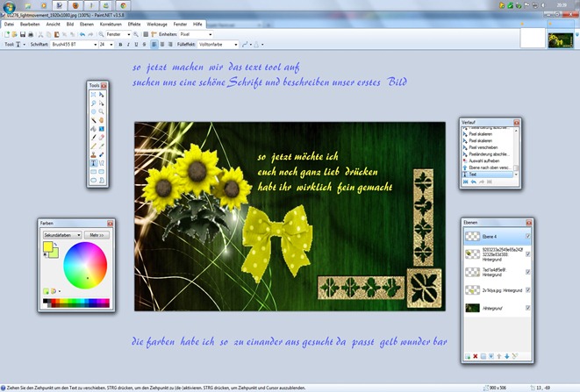Select the Ellipse shape tool
The image size is (580, 392).
[x=94, y=180]
